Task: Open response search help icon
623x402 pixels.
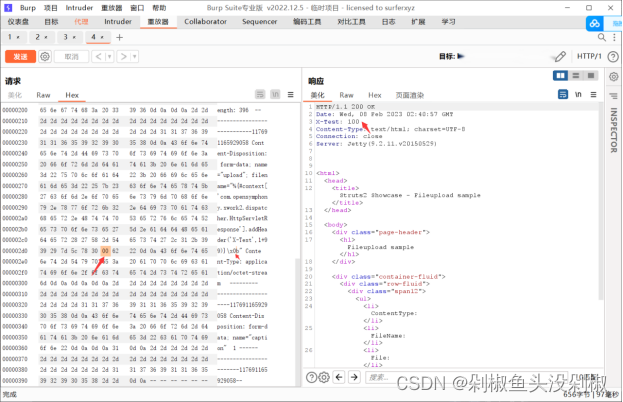Action: tap(312, 377)
